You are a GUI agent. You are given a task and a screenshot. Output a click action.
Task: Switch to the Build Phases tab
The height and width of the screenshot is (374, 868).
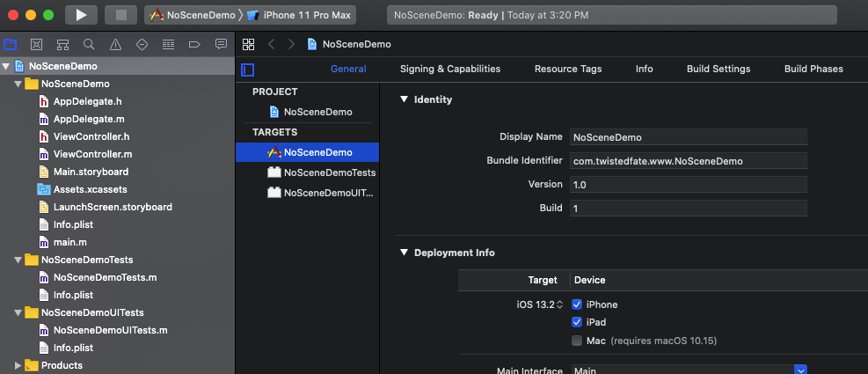coord(813,69)
